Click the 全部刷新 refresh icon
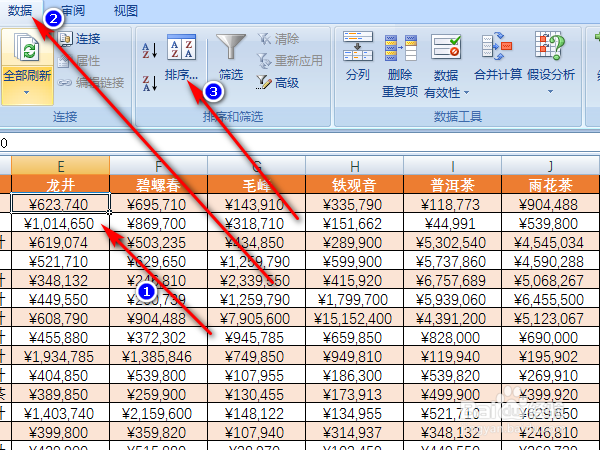 pyautogui.click(x=26, y=47)
